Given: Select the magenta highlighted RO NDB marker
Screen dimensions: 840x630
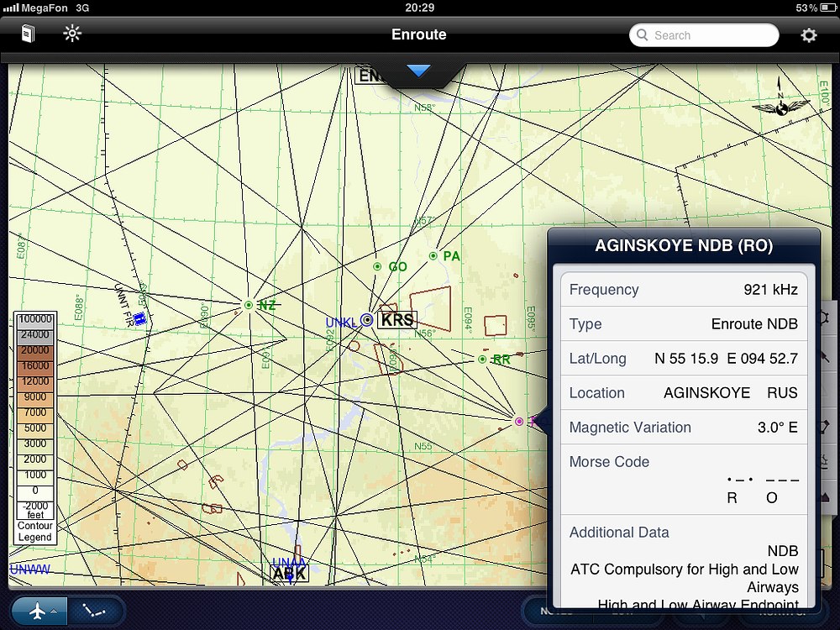Looking at the screenshot, I should point(519,421).
